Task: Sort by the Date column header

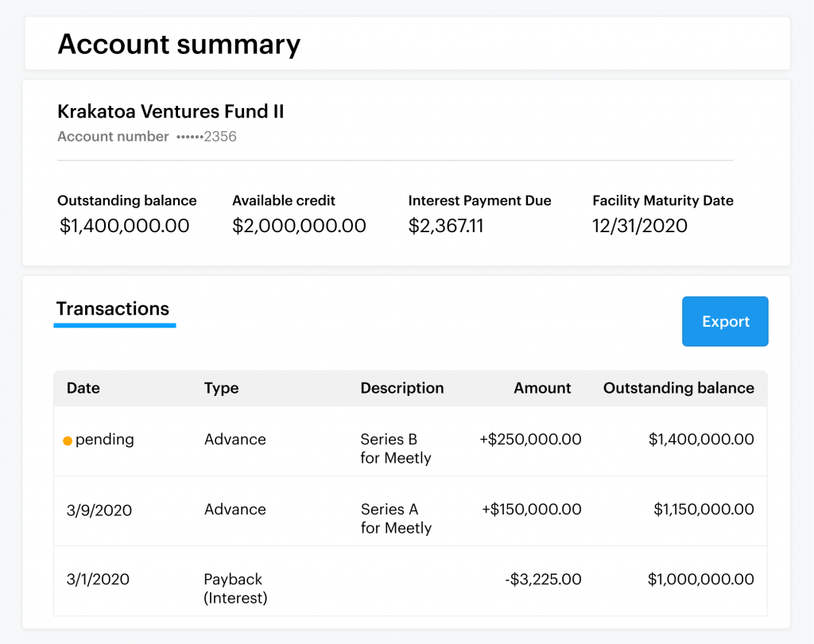Action: click(x=83, y=388)
